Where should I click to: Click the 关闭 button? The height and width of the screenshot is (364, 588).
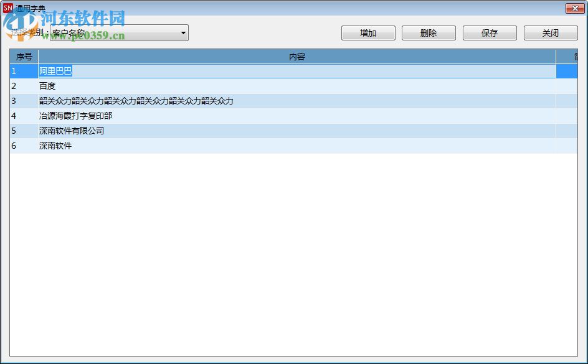click(551, 33)
